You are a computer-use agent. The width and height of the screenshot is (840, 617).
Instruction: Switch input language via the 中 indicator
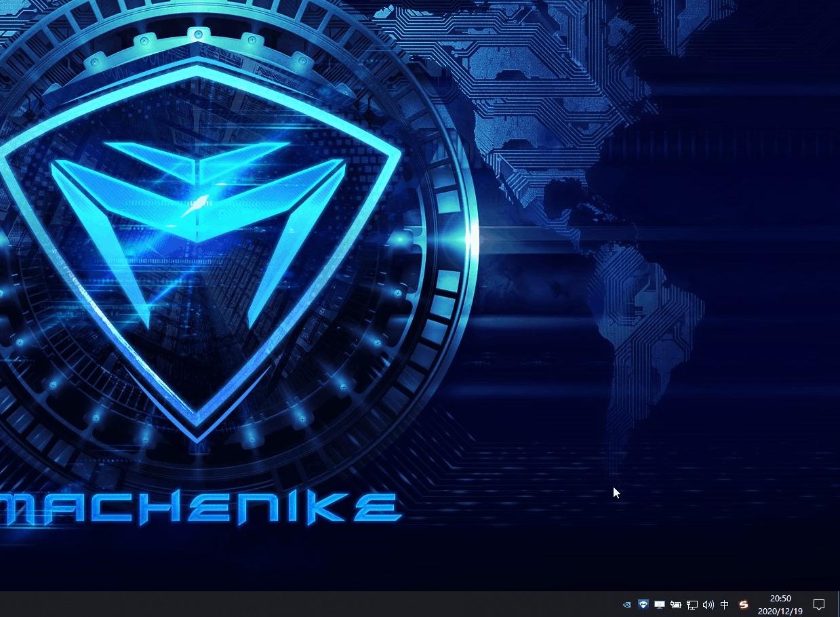(x=724, y=604)
